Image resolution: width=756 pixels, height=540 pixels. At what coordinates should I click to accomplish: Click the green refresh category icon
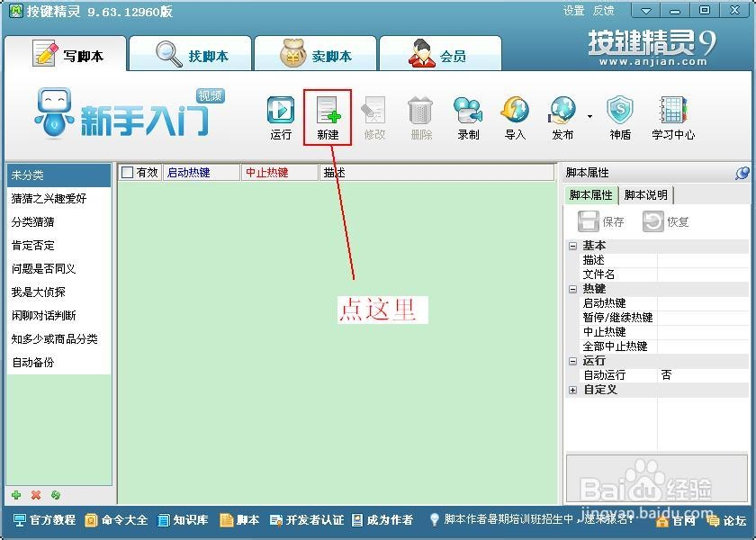[56, 495]
